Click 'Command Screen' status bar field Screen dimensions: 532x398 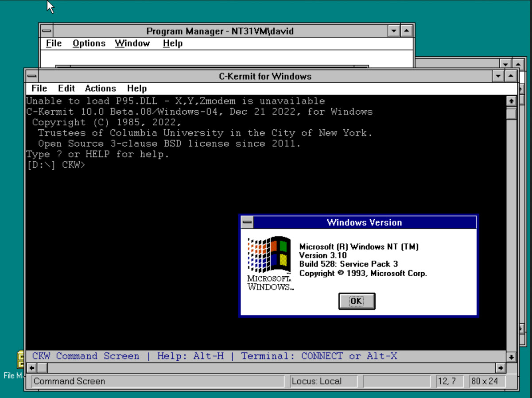click(158, 381)
